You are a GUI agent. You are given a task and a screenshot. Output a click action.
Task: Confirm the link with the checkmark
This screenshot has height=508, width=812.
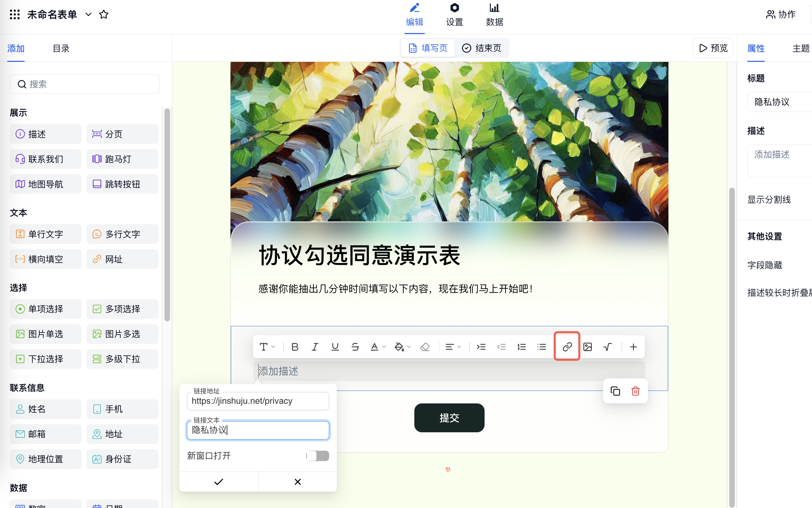coord(219,482)
